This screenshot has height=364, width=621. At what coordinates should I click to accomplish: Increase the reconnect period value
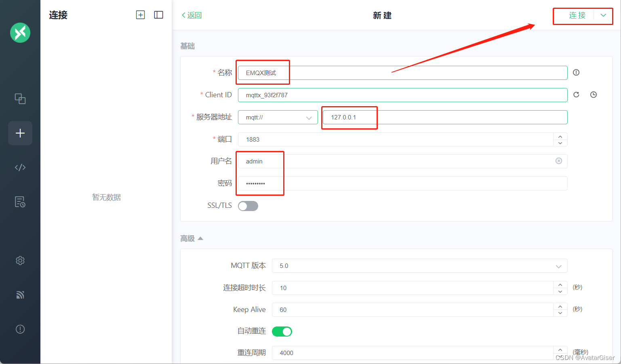point(560,350)
